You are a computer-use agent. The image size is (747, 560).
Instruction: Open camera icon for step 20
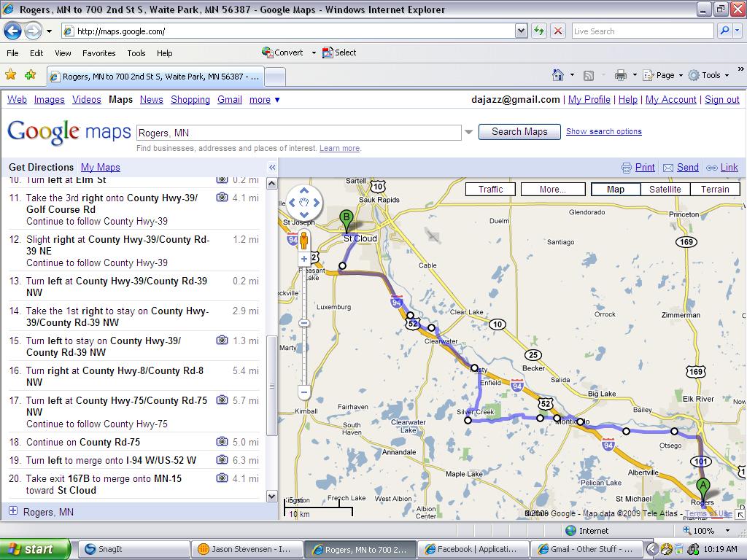(x=222, y=478)
